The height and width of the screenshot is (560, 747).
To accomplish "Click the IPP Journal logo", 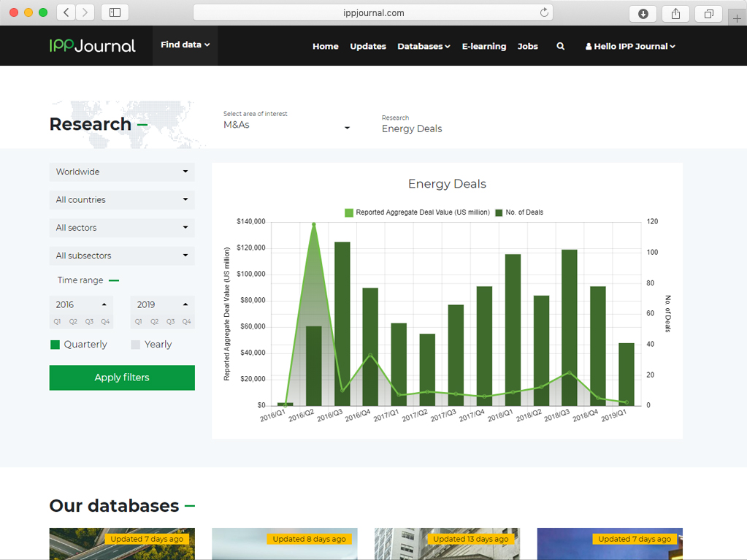I will coord(93,45).
